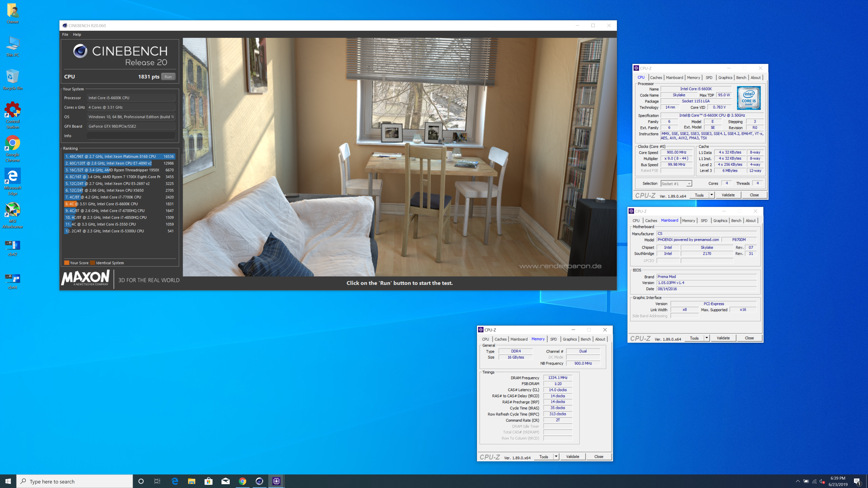Screen dimensions: 868x488
Task: Launch Control Station desktop shortcut
Action: coord(12,115)
